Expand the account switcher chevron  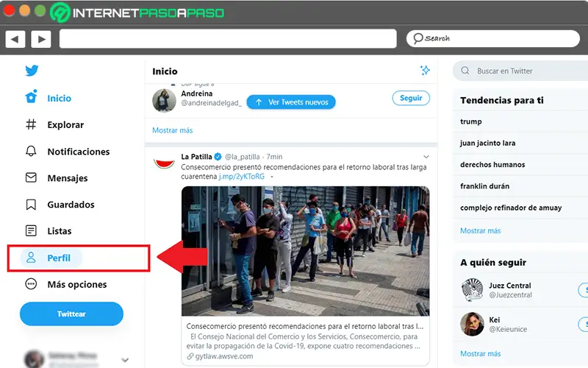coord(125,360)
